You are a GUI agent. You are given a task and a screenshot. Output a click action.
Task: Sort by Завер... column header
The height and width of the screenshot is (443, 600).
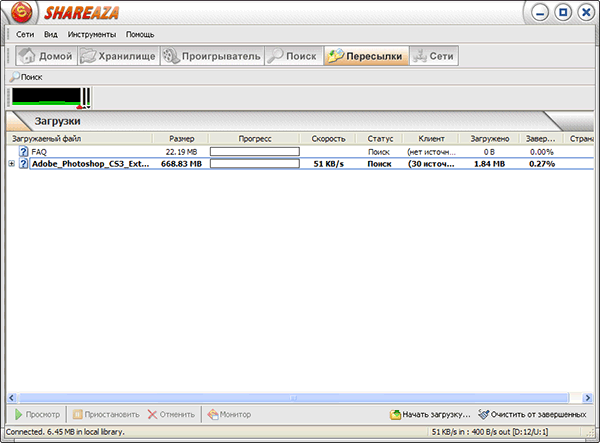(542, 138)
